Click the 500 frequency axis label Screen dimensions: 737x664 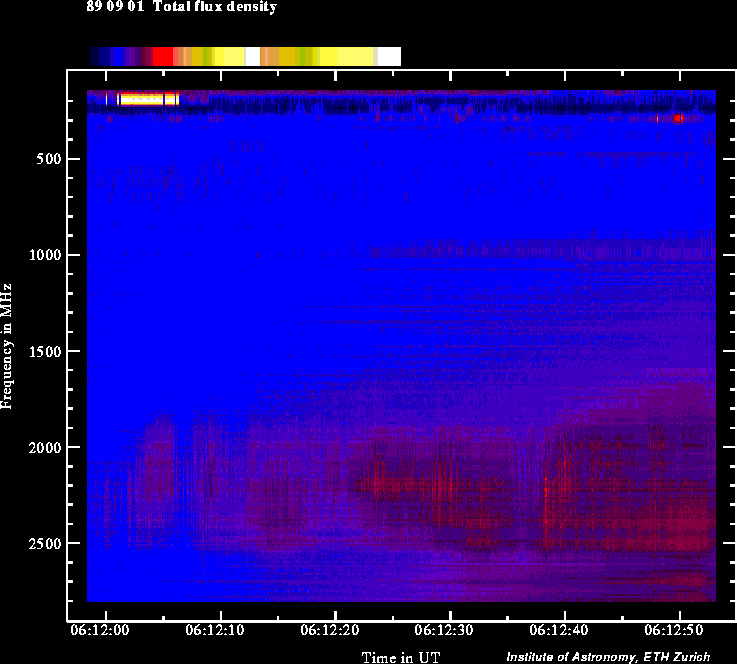(x=49, y=159)
